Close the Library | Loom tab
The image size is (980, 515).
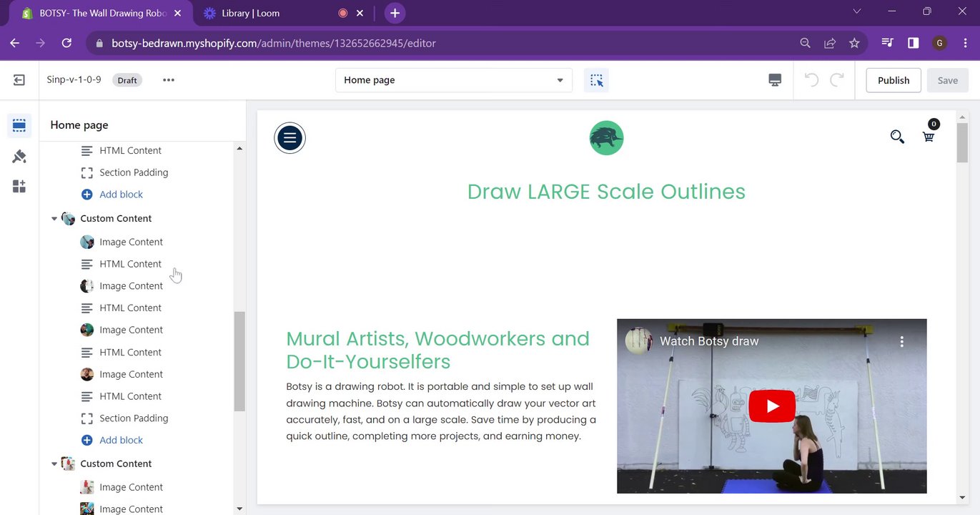coord(360,13)
